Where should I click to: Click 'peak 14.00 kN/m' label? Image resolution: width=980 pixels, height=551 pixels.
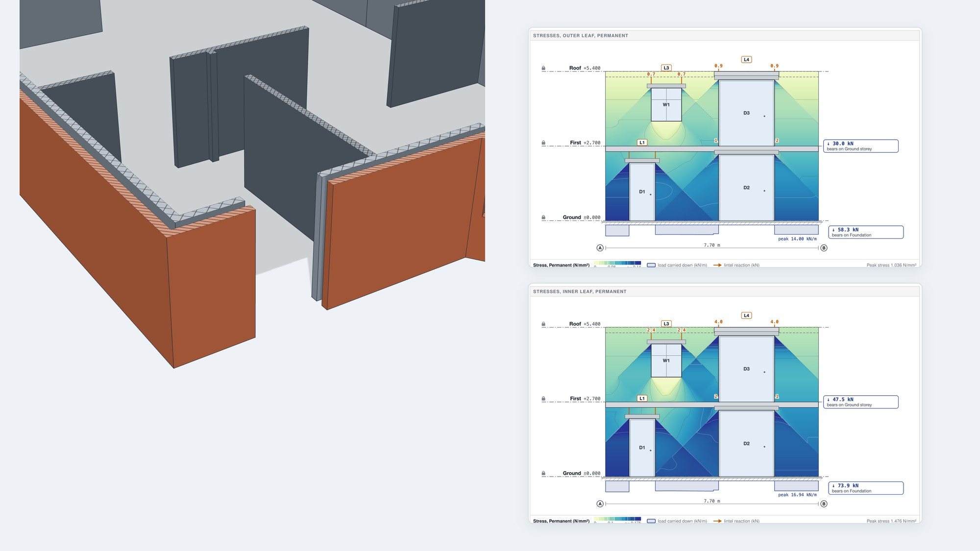click(797, 239)
